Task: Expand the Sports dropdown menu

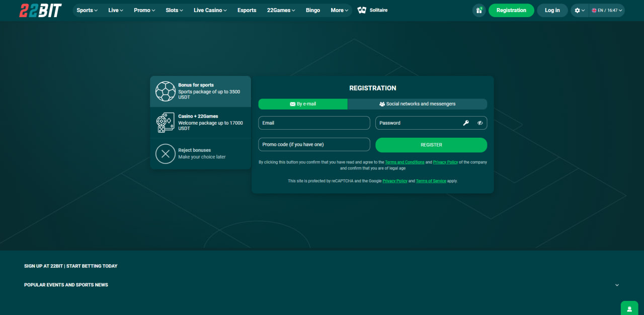Action: 87,11
